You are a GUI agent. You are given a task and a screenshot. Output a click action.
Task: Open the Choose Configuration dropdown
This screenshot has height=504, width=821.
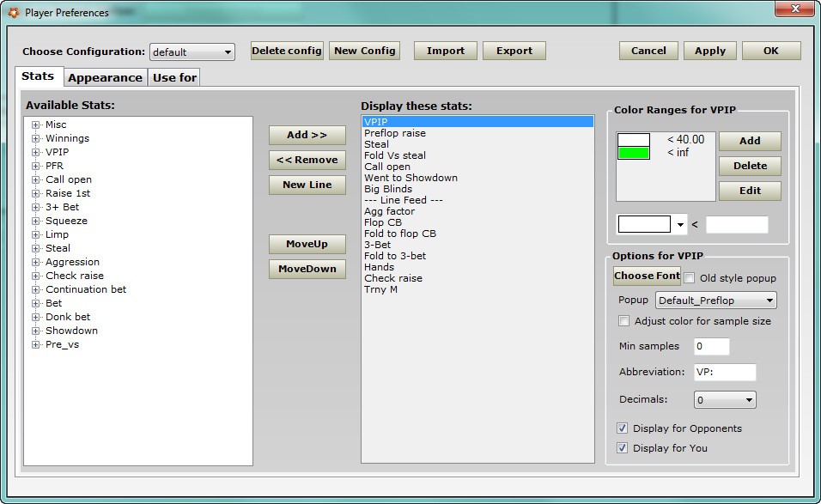click(x=192, y=52)
